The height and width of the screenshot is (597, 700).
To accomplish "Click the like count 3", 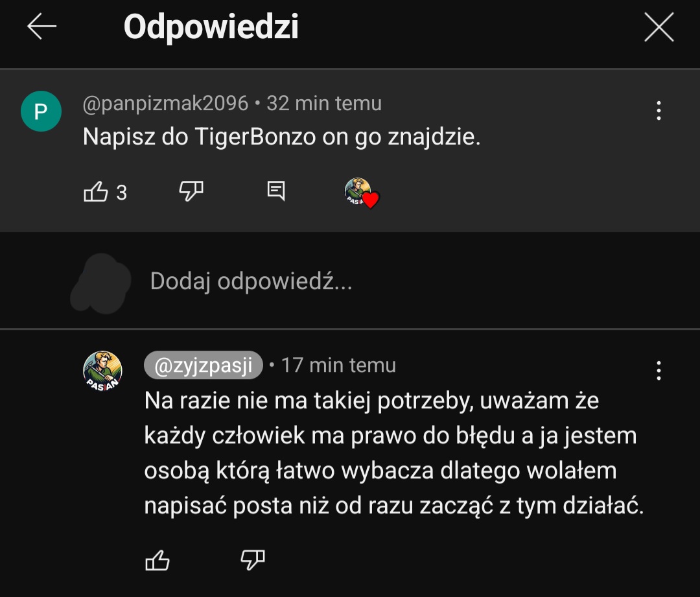I will (122, 193).
